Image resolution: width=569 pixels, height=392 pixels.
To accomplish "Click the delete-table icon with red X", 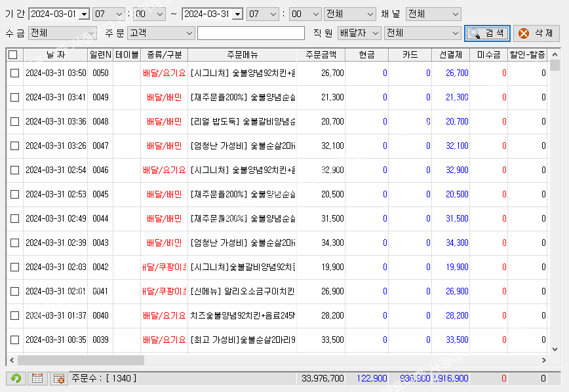I will pyautogui.click(x=58, y=378).
